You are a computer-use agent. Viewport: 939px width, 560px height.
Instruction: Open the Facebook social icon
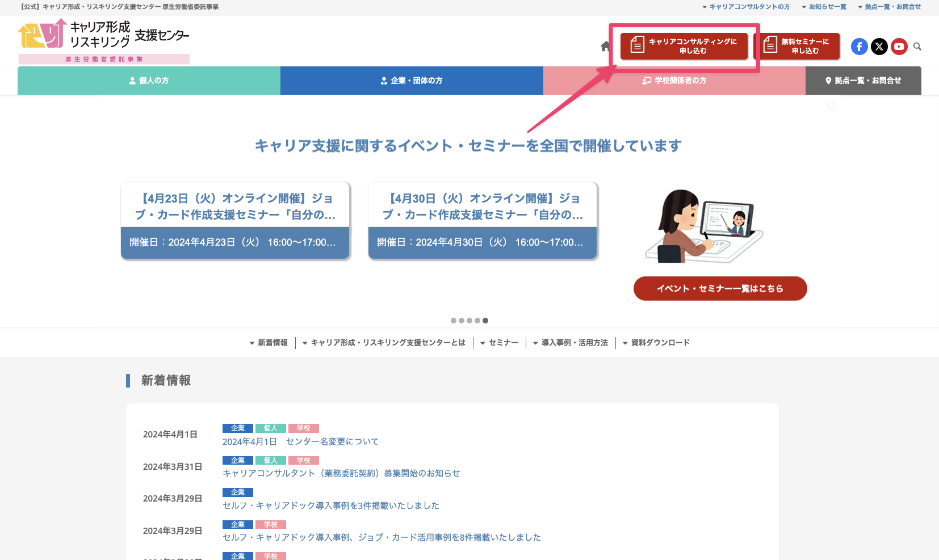[x=859, y=47]
